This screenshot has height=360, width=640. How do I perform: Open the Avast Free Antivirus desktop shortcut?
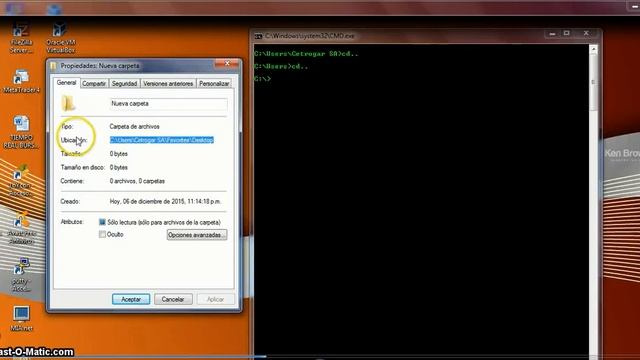[x=21, y=229]
